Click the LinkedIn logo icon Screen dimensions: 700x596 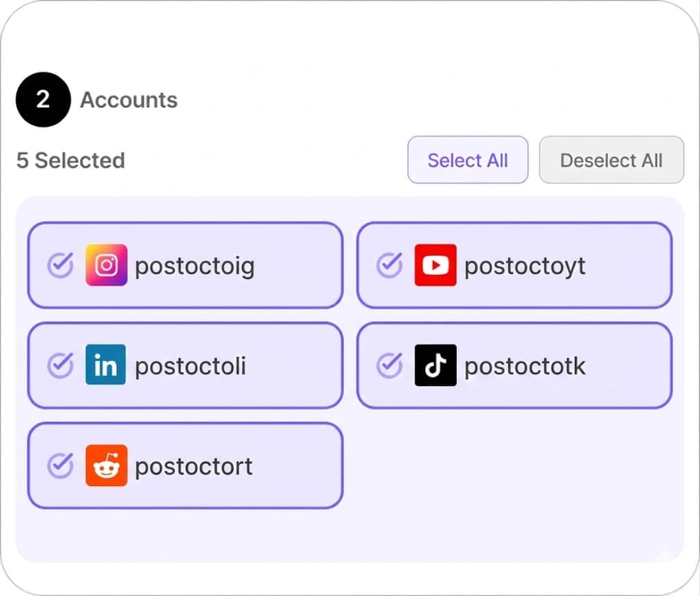(106, 365)
